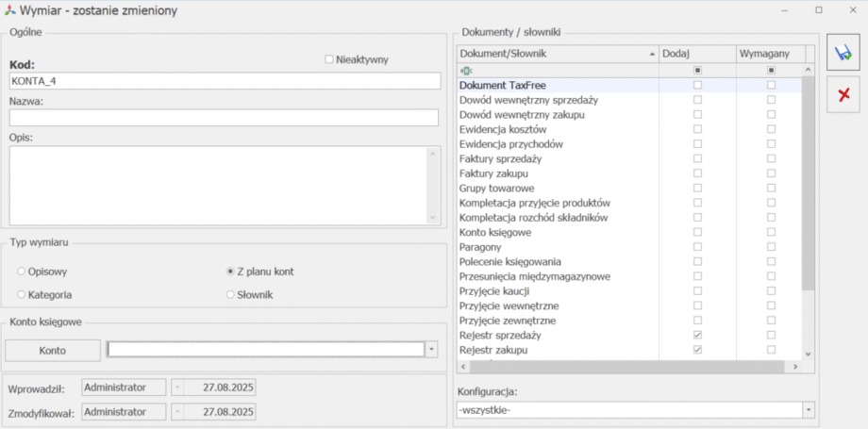
Task: Click the vertical scrollbar in documents list
Action: click(808, 189)
